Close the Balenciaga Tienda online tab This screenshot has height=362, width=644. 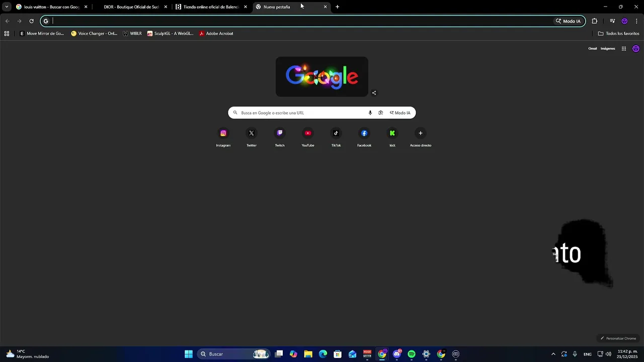(x=246, y=7)
